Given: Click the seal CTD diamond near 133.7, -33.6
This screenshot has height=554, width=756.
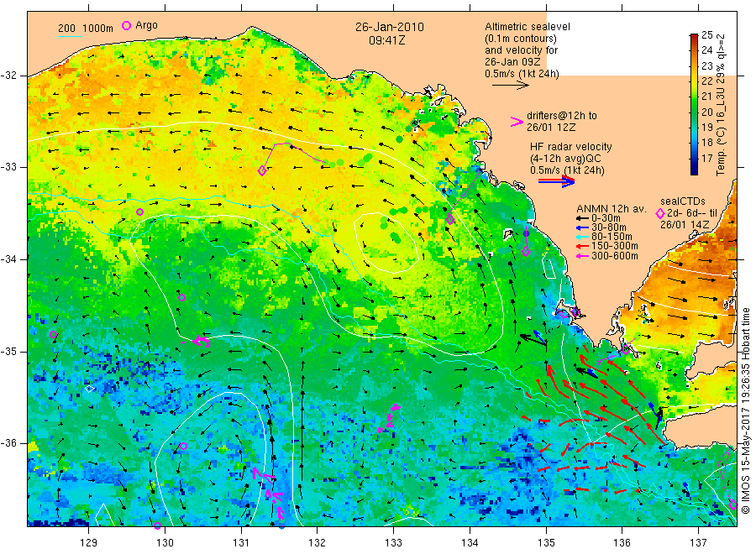Looking at the screenshot, I should pos(450,219).
